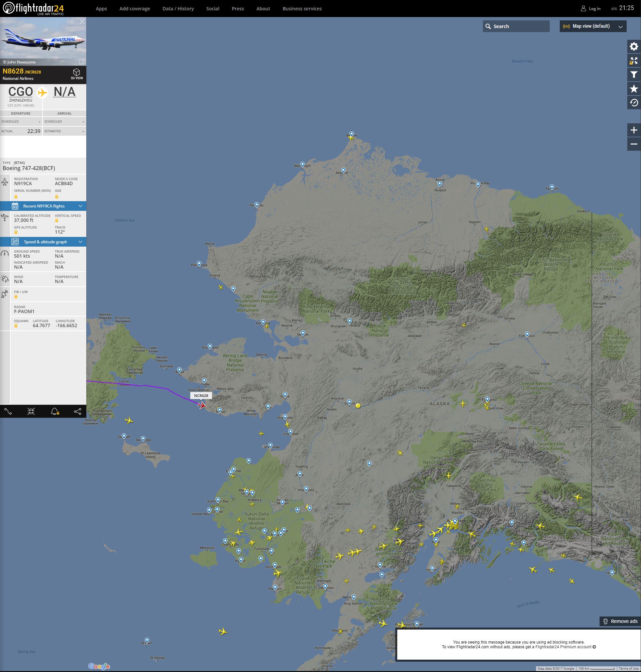The height and width of the screenshot is (672, 641).
Task: Open the Flightradar24 Premium account link
Action: point(565,647)
